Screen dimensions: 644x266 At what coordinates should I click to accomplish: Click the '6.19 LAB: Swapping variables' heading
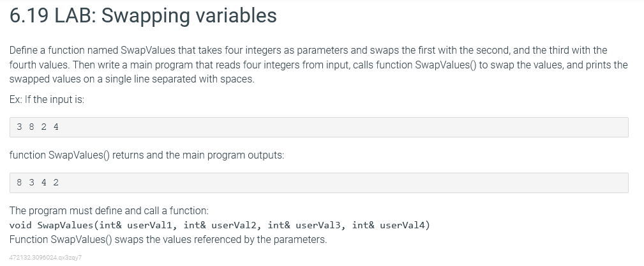click(x=143, y=15)
